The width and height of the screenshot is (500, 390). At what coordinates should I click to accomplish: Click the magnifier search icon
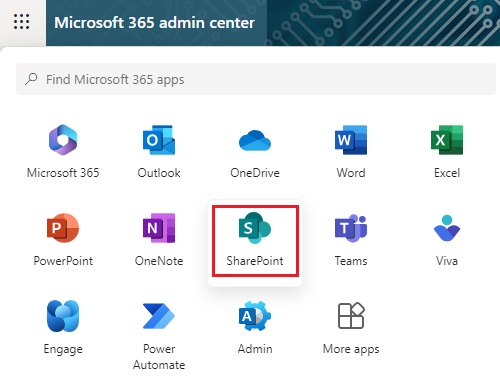(x=31, y=79)
